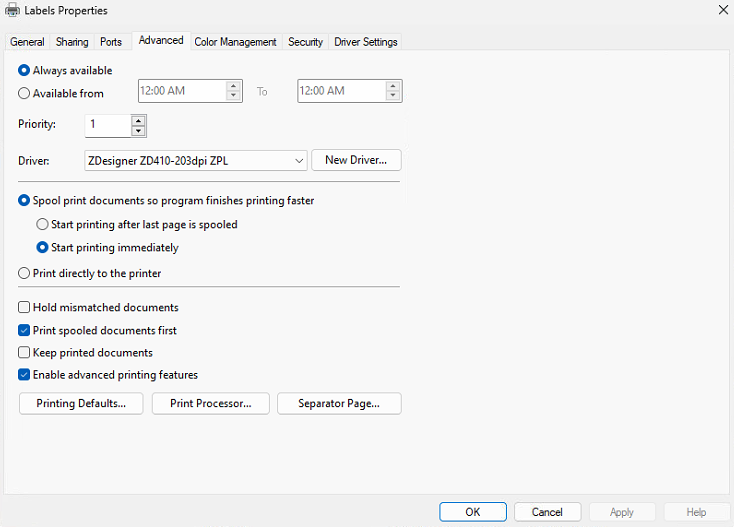The width and height of the screenshot is (734, 527).
Task: Open the Ports tab
Action: [x=111, y=42]
